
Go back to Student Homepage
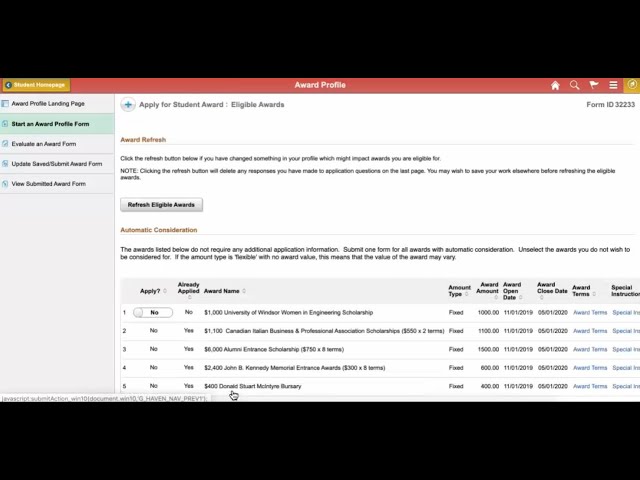[35, 85]
